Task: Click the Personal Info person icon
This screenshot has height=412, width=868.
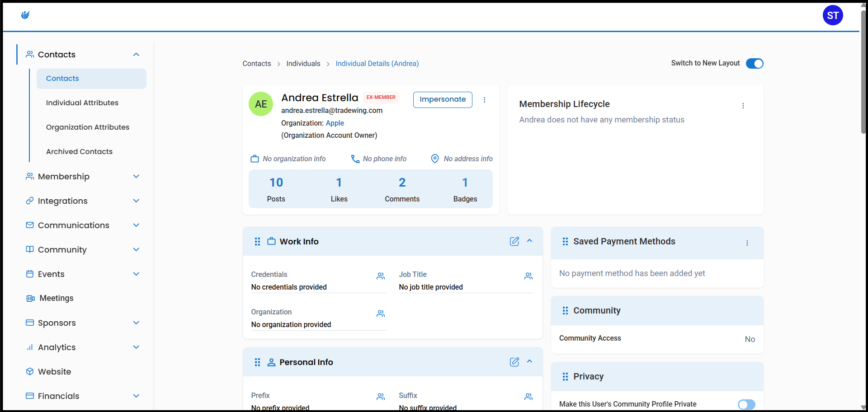Action: tap(271, 362)
